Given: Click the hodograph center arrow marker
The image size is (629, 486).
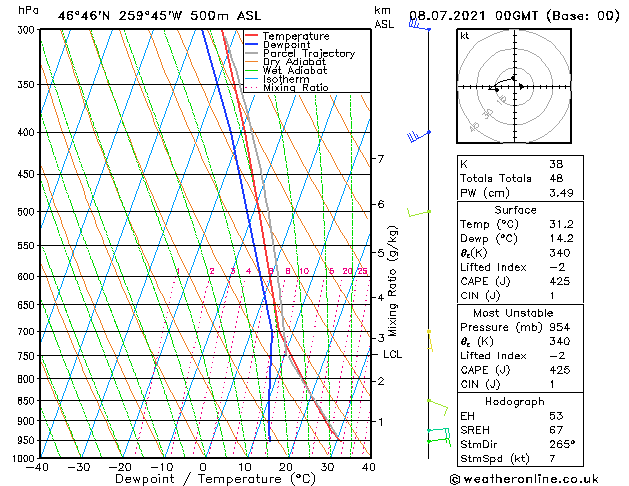Looking at the screenshot, I should coord(521,86).
